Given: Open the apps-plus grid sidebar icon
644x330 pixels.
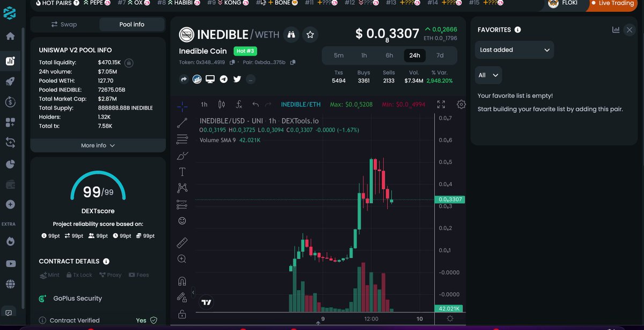Looking at the screenshot, I should click(10, 123).
